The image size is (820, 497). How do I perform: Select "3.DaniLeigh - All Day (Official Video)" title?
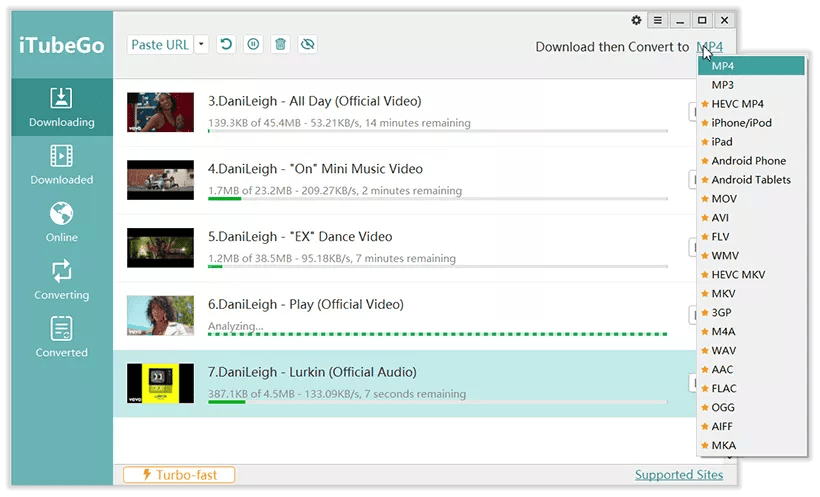point(315,101)
